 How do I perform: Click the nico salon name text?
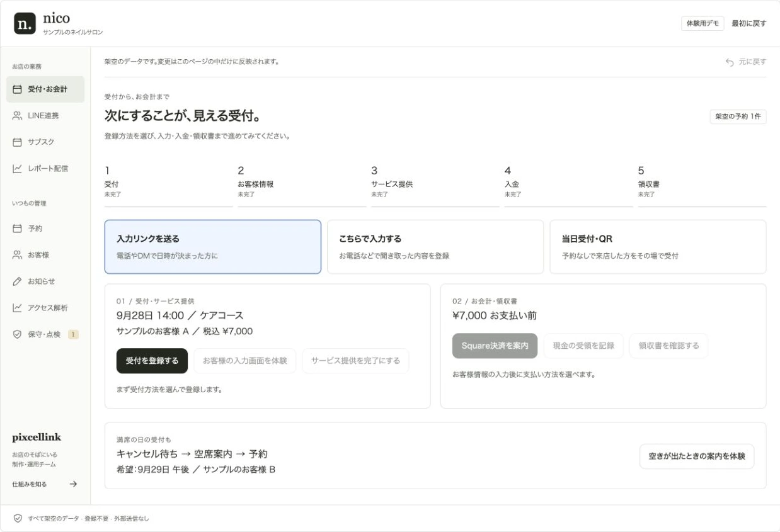(x=56, y=18)
